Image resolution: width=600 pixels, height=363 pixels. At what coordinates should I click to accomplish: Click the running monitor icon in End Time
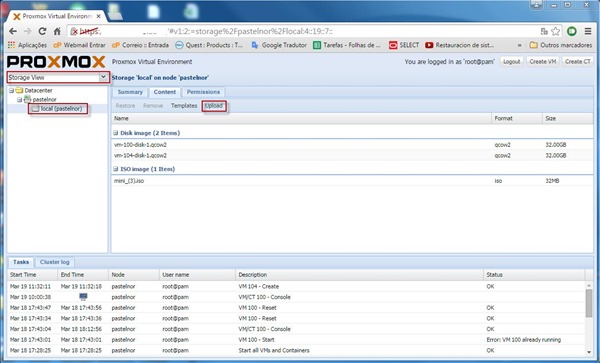[83, 297]
